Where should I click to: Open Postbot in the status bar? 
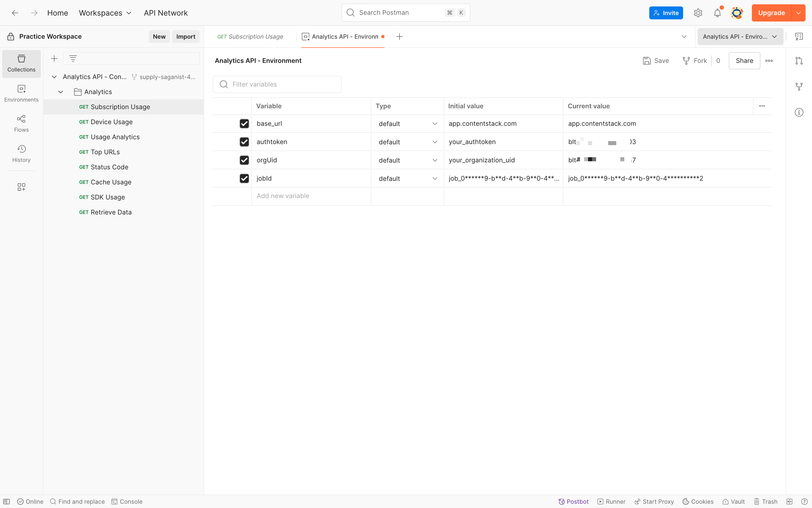(x=573, y=501)
